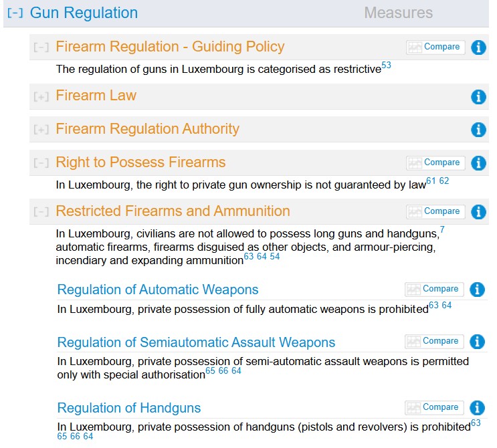View info for Regulation of Semiautomatic Assault Weapons
The image size is (497, 448).
(x=477, y=342)
